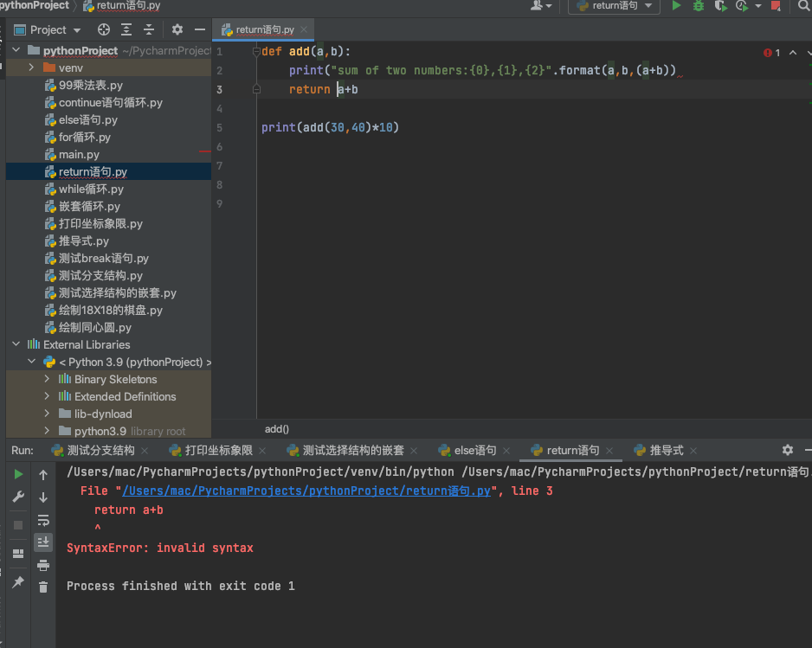
Task: Expand the venv folder
Action: tap(31, 67)
